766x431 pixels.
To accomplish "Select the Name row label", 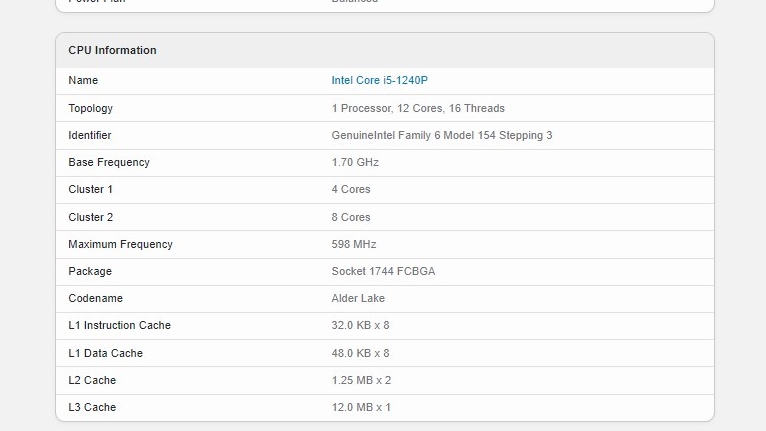I will (83, 80).
